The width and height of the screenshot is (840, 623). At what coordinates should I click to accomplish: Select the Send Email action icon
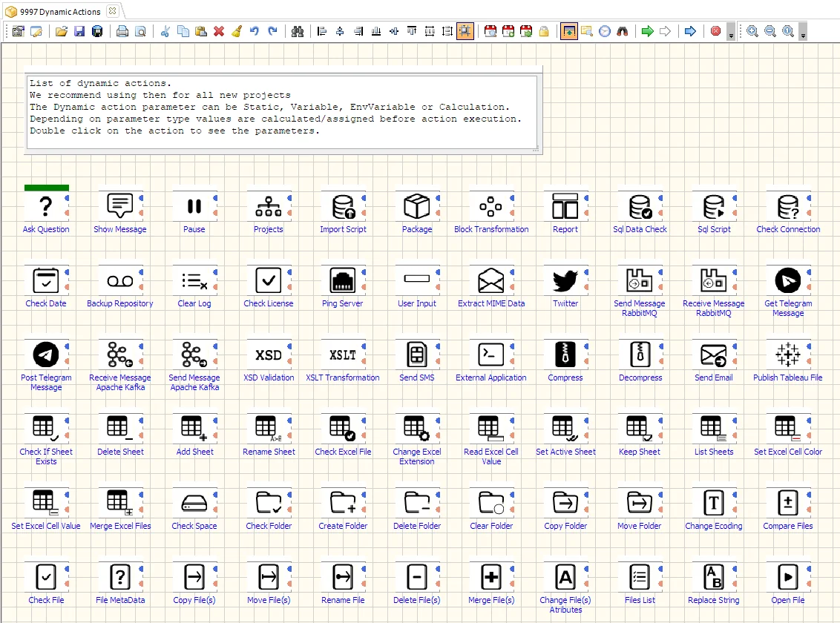[x=714, y=355]
